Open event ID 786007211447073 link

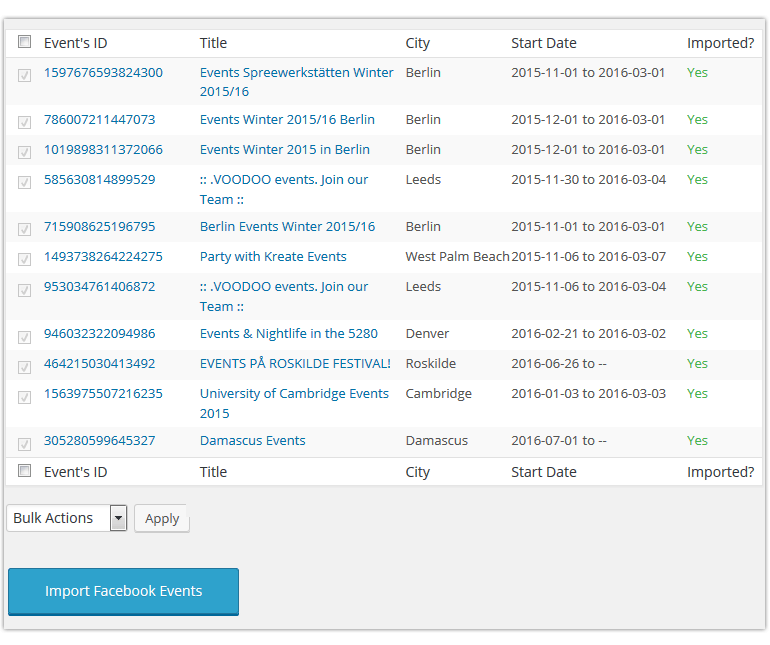tap(99, 119)
